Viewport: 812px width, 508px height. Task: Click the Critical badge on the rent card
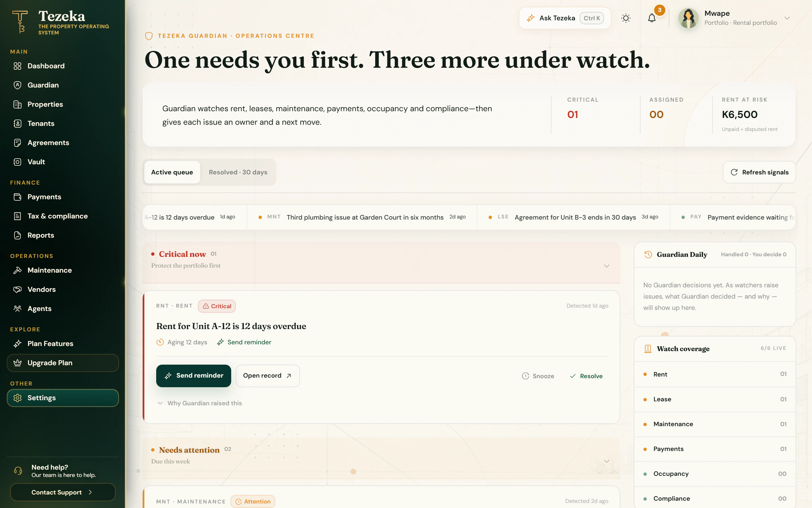[x=217, y=306]
